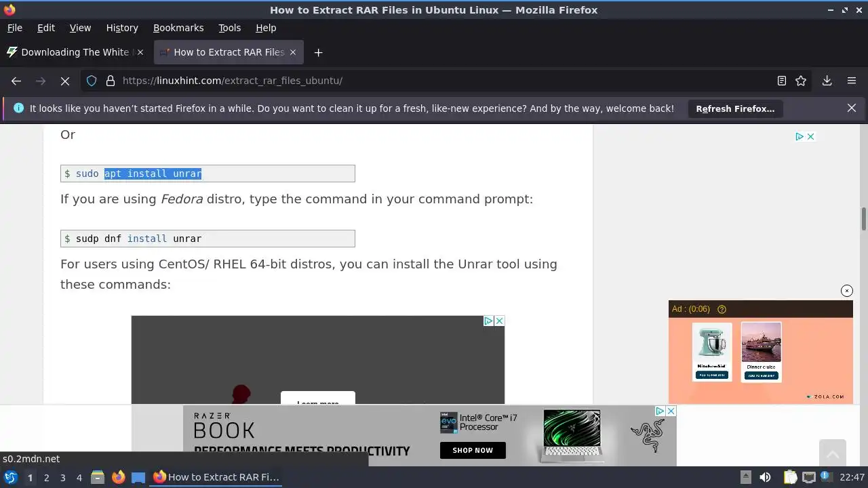Open the Help menu

[x=266, y=28]
